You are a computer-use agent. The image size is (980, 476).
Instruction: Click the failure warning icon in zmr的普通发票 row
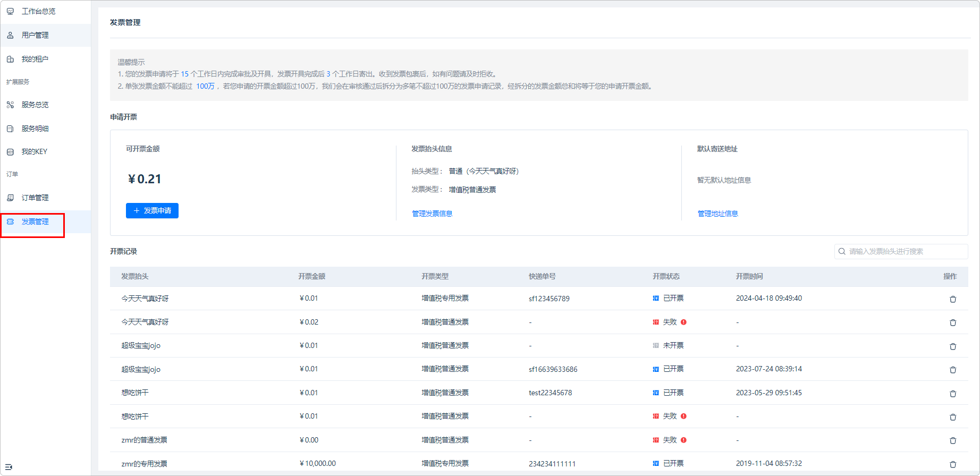coord(683,440)
